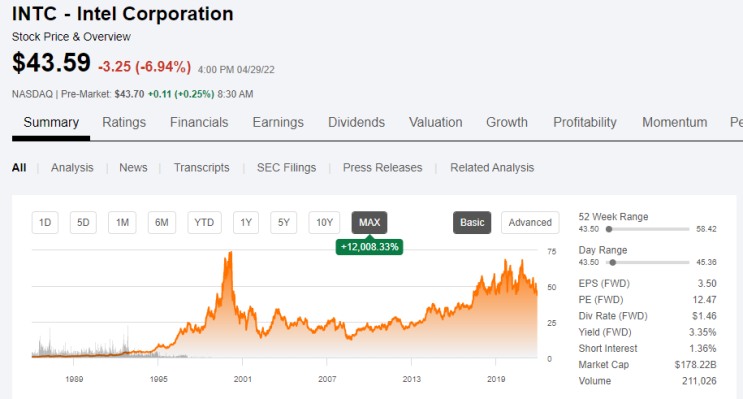Viewport: 743px width, 399px height.
Task: Open Press Releases filter
Action: point(382,168)
